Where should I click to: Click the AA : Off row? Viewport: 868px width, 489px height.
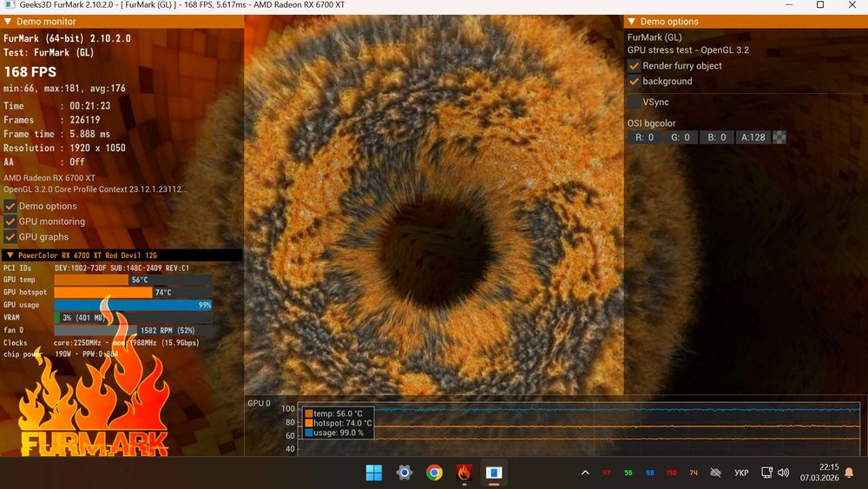[44, 162]
